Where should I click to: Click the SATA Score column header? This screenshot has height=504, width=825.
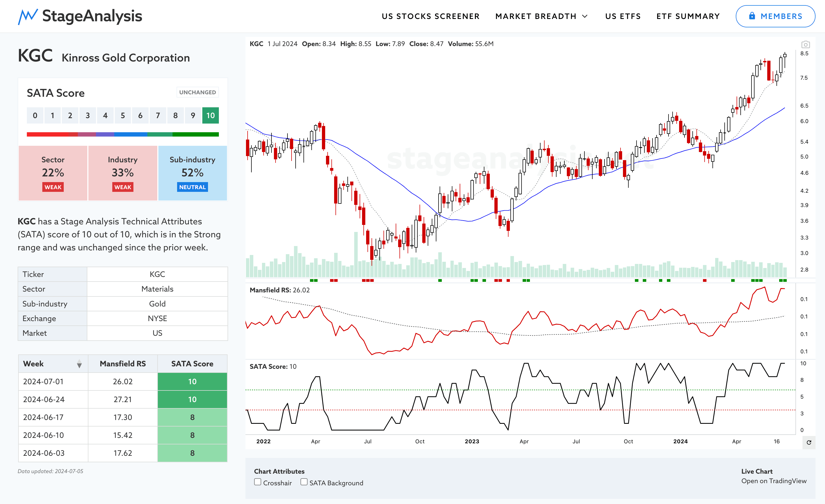(192, 364)
